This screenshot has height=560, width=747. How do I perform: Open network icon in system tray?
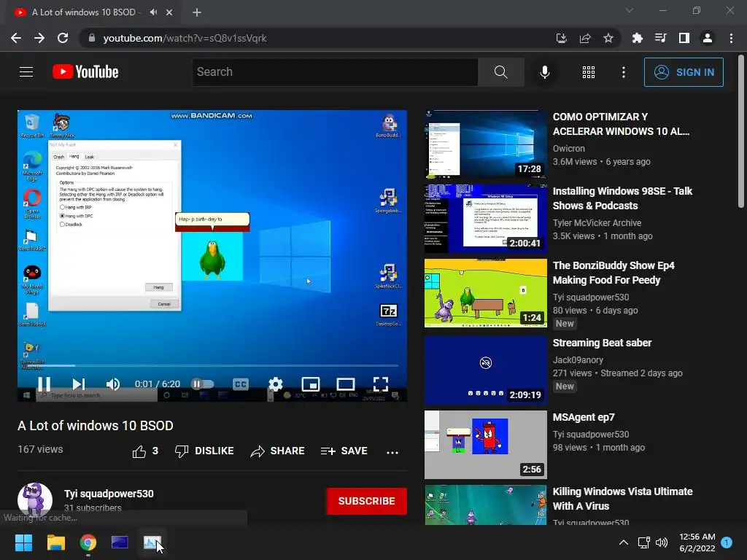click(x=643, y=542)
